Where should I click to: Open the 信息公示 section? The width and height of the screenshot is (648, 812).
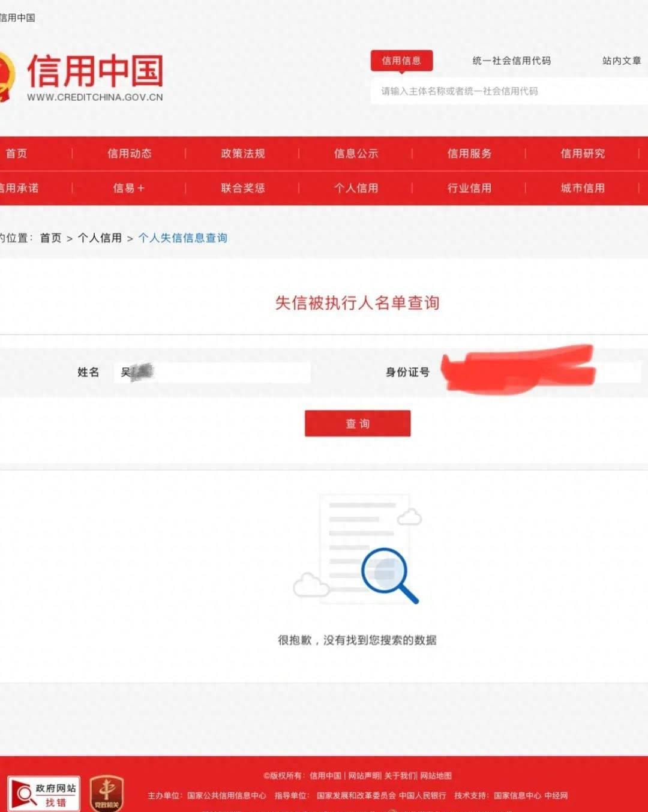[355, 153]
